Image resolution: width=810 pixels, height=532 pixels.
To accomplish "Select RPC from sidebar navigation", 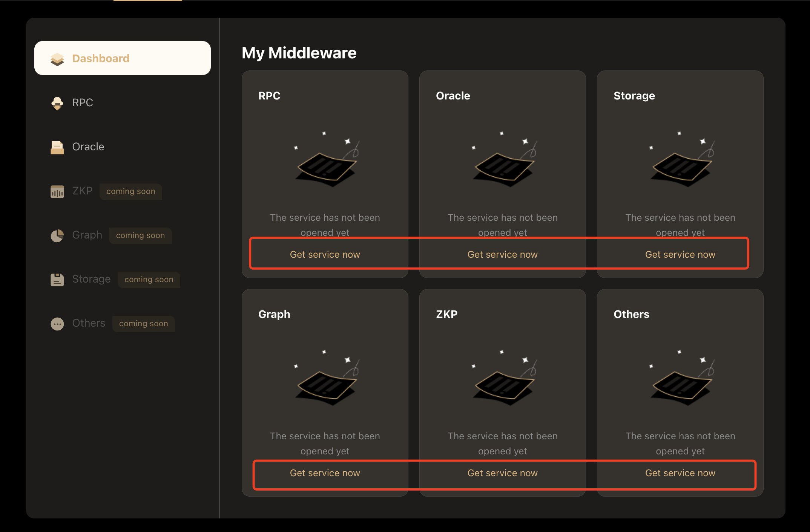I will click(83, 102).
